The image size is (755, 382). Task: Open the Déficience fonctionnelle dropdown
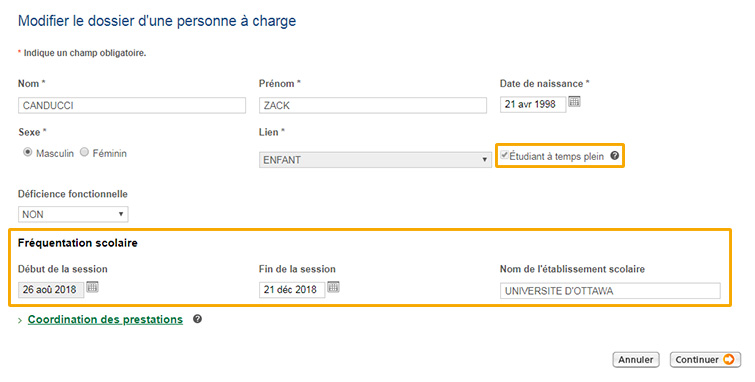coord(73,214)
